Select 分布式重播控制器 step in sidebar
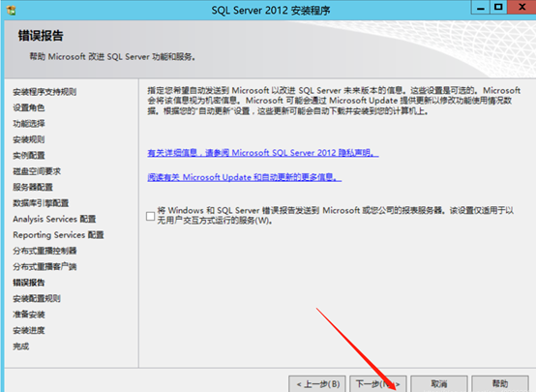536x392 pixels. 45,251
